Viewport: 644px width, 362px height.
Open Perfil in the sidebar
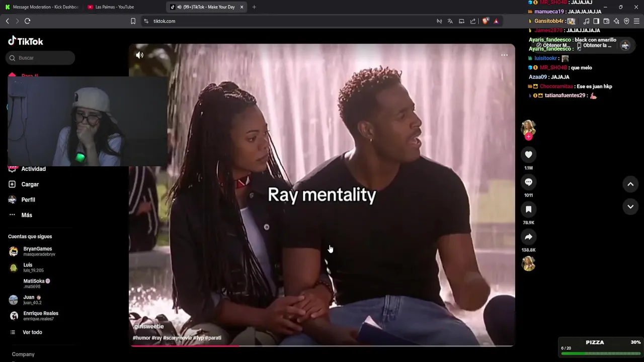(28, 200)
